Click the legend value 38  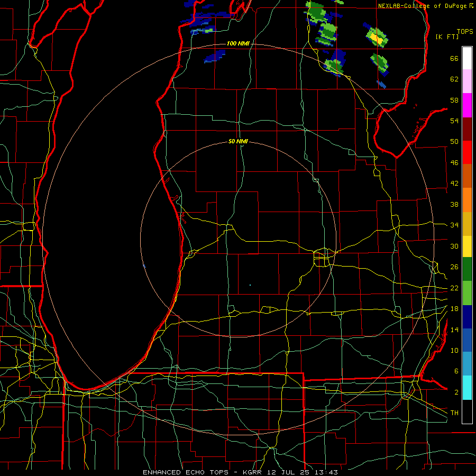point(454,204)
